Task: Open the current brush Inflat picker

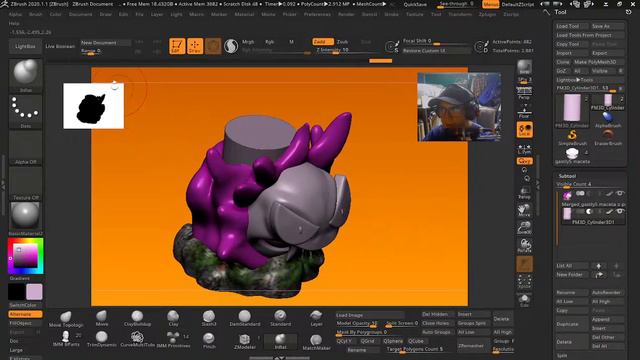Action: point(25,75)
